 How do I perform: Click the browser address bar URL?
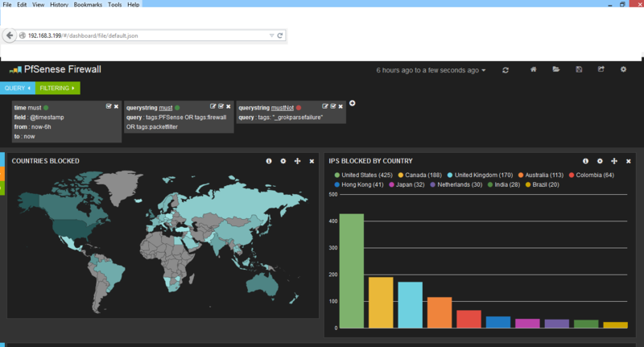83,35
